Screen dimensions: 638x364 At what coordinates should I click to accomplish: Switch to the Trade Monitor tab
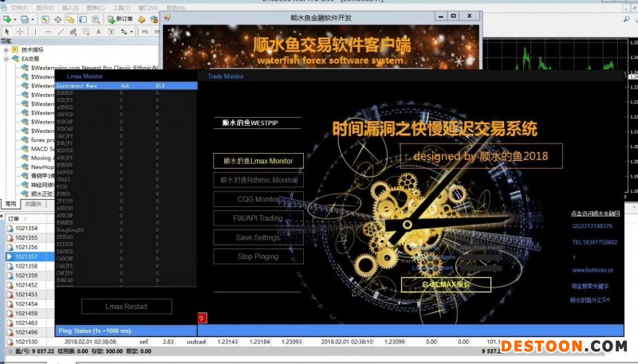pyautogui.click(x=226, y=76)
